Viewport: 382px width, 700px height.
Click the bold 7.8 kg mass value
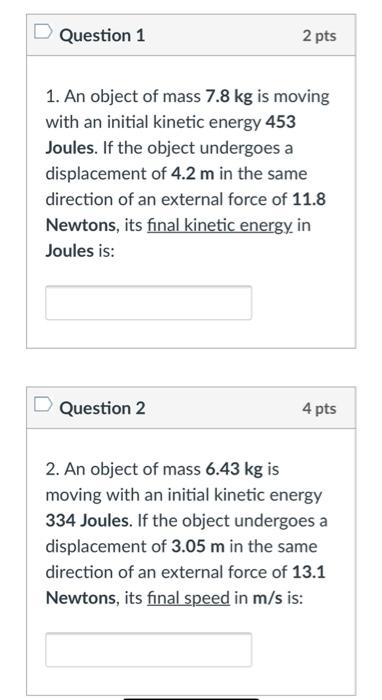point(229,97)
